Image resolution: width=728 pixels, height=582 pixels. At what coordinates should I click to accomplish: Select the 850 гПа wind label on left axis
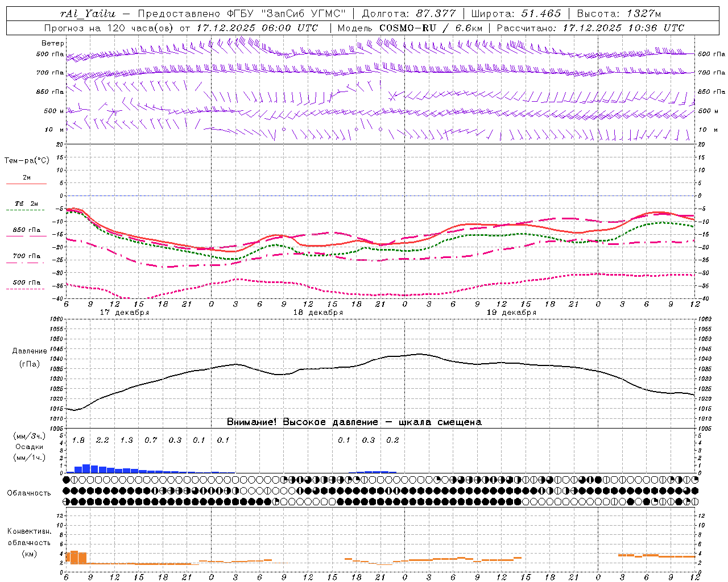(50, 92)
